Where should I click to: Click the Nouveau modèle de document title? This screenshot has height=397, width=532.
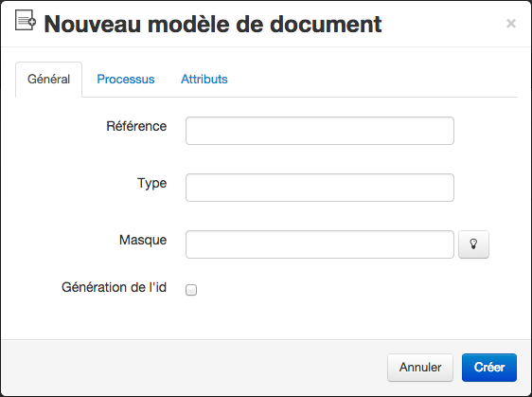213,24
